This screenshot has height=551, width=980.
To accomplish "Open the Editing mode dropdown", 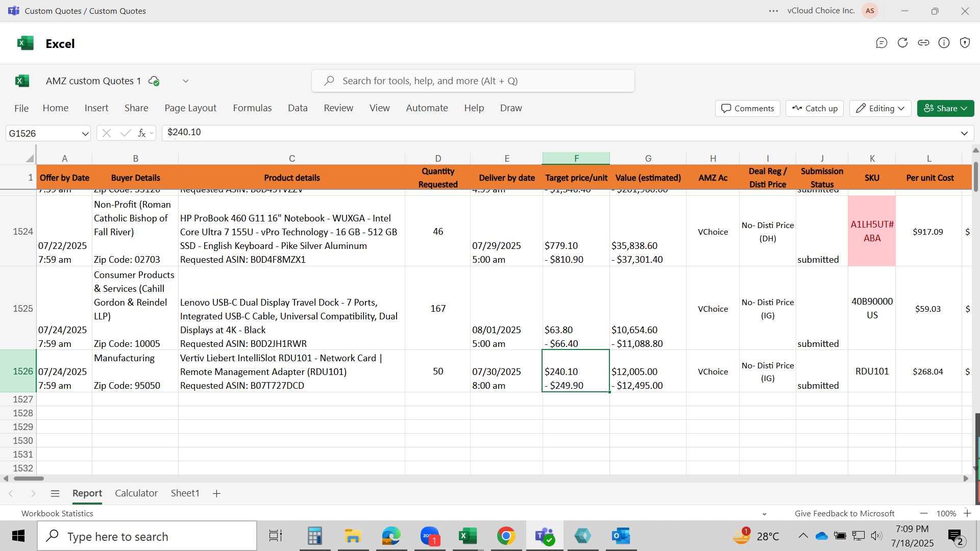I will coord(880,108).
